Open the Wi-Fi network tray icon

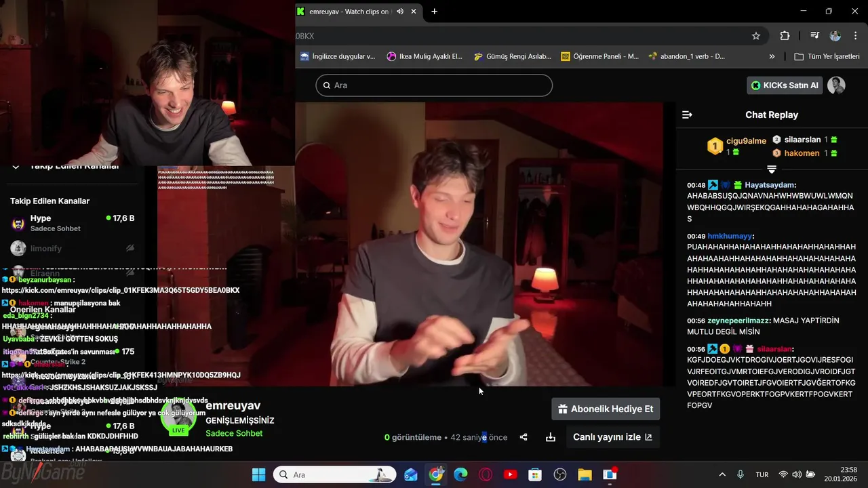click(x=783, y=474)
